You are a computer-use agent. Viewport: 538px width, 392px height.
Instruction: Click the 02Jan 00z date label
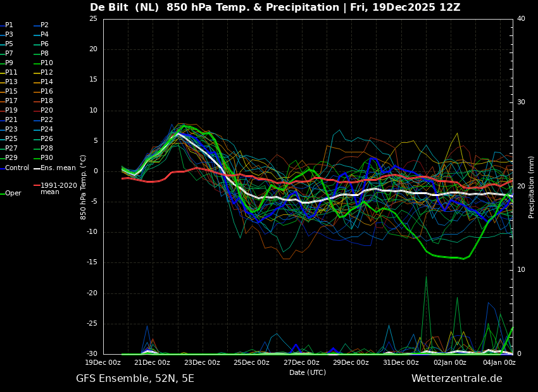(x=450, y=362)
